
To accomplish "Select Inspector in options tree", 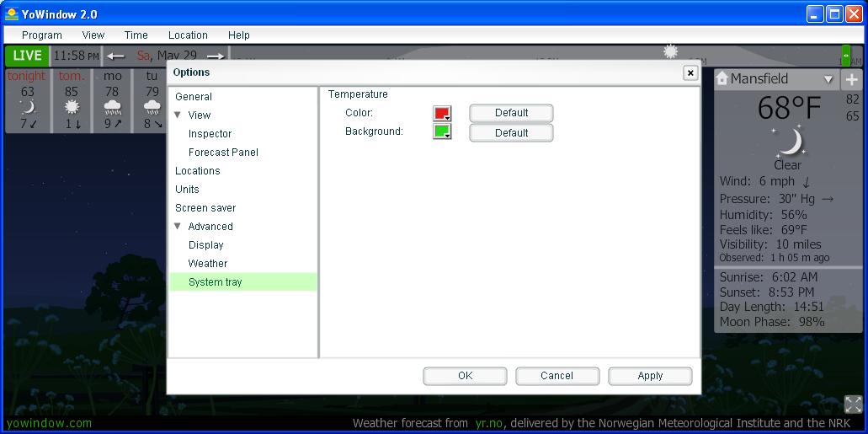I will 210,134.
